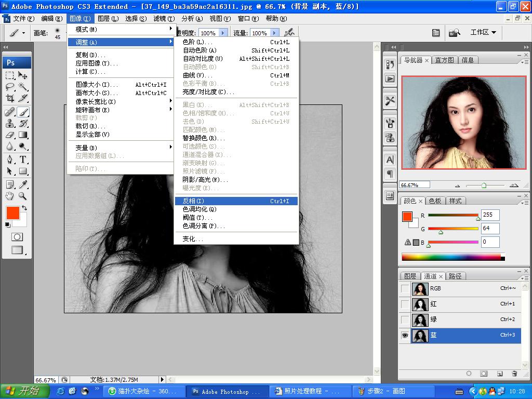Switch to the Paths (路径) tab
532x399 pixels.
(455, 276)
